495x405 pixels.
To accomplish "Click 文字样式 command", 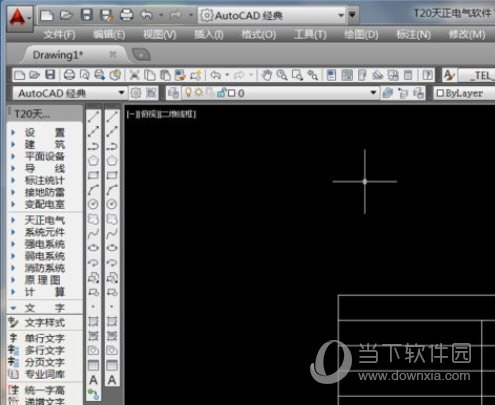I will 45,322.
